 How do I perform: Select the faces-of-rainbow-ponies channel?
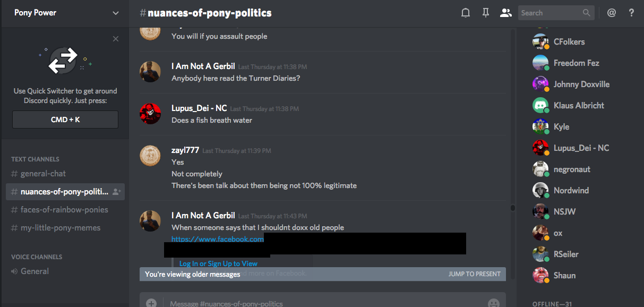click(65, 210)
